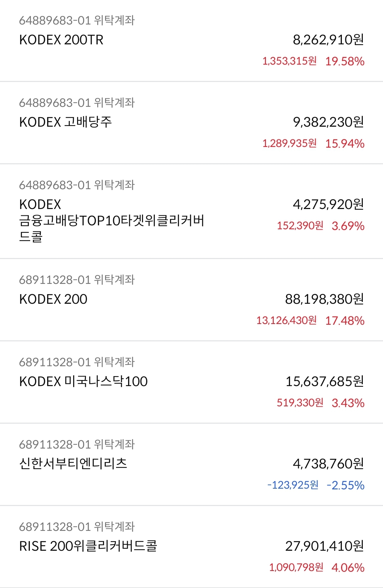Tap account label above KODEX 200
Viewport: 383px width, 588px height.
click(77, 280)
